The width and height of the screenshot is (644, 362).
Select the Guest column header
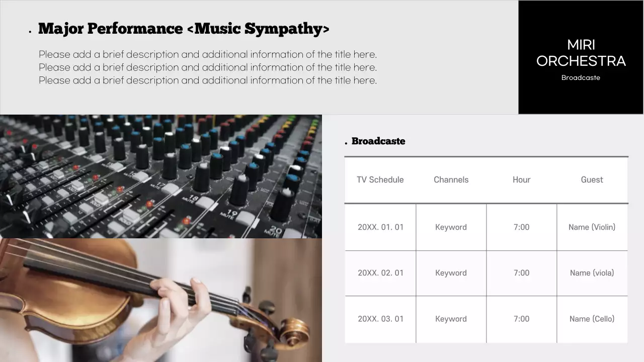coord(592,179)
